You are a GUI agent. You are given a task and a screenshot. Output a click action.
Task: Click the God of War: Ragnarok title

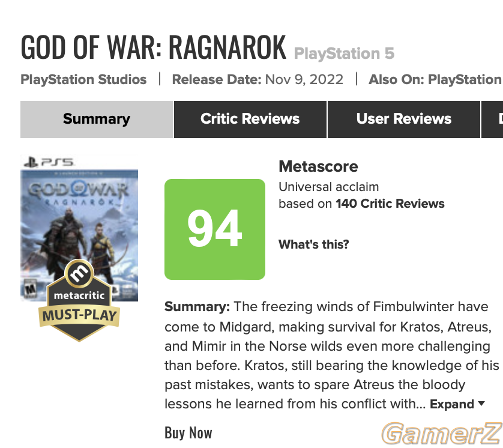point(153,47)
